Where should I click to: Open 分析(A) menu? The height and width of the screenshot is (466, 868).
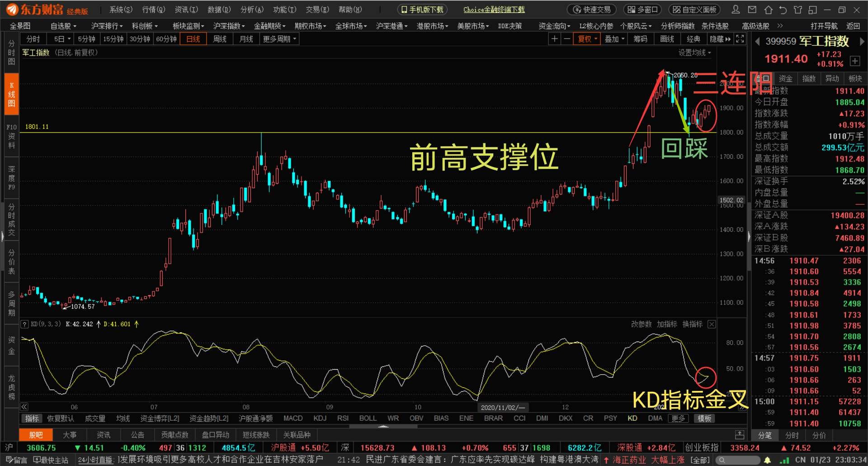click(252, 10)
